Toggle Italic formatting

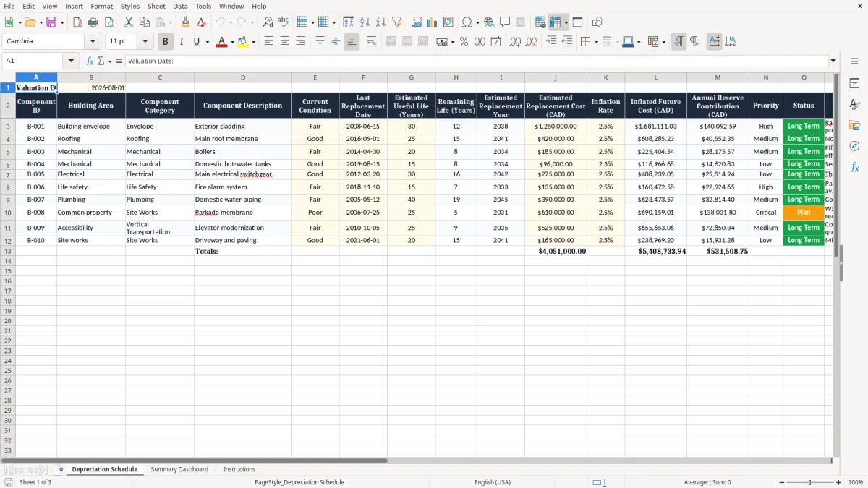pos(181,42)
